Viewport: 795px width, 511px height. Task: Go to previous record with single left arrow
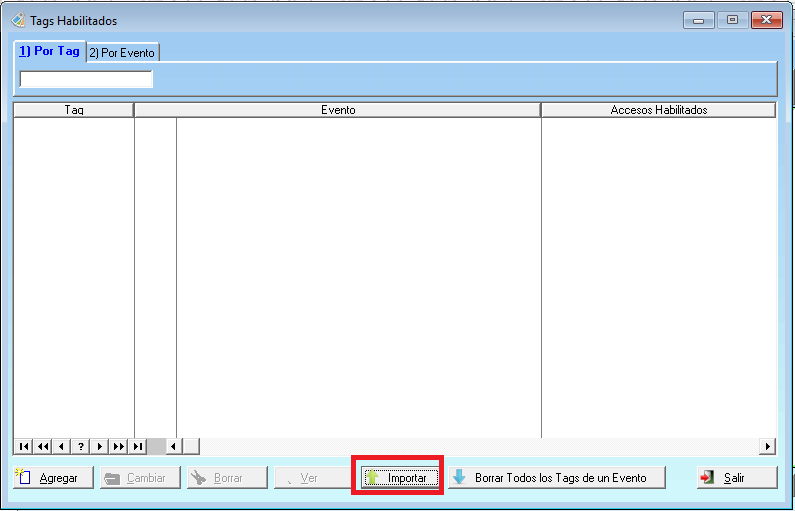point(62,446)
